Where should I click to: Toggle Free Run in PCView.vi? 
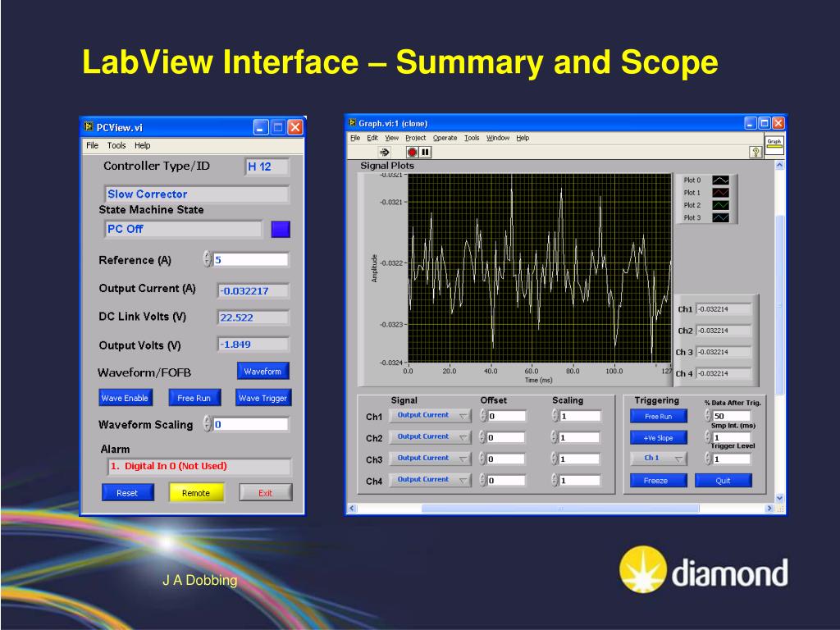pyautogui.click(x=194, y=398)
